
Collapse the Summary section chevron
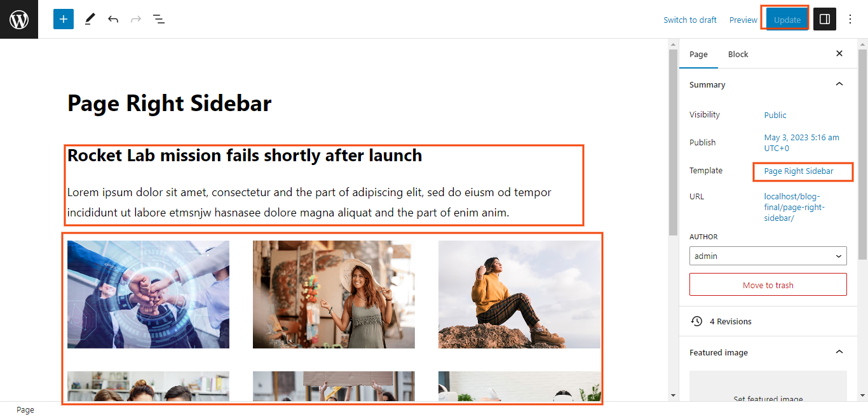pos(839,84)
